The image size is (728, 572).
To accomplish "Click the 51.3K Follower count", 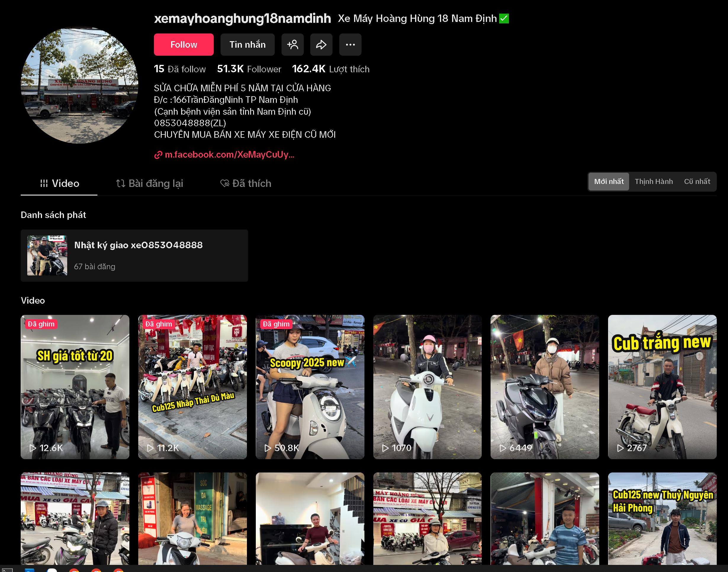I will point(249,69).
